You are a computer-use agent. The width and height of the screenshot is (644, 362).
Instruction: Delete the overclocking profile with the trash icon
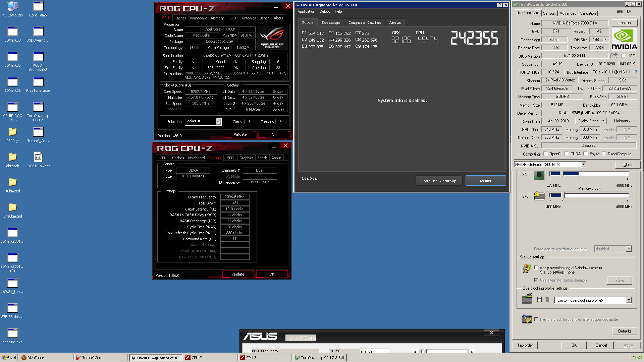point(547,299)
